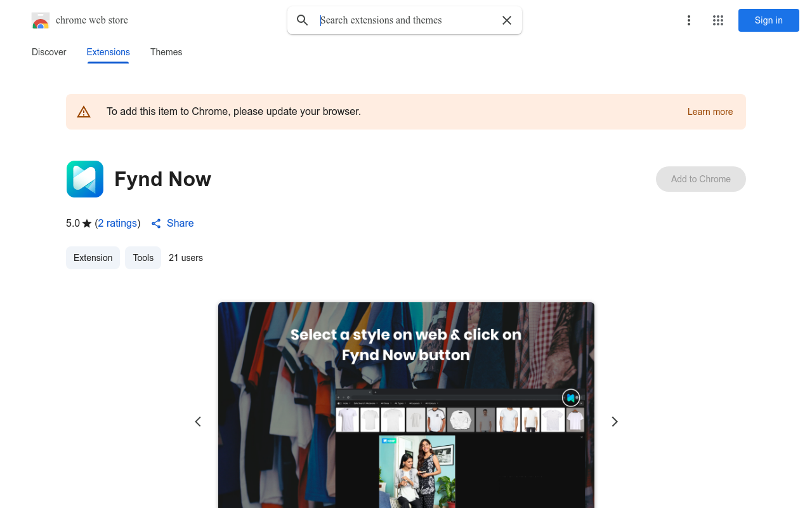The width and height of the screenshot is (812, 508).
Task: Click the rating star icon
Action: click(87, 224)
